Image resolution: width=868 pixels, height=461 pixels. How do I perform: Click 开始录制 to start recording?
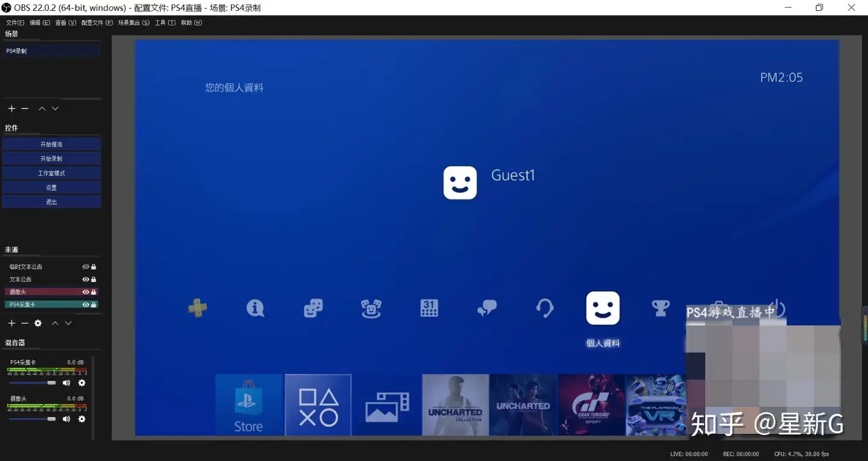click(x=51, y=158)
